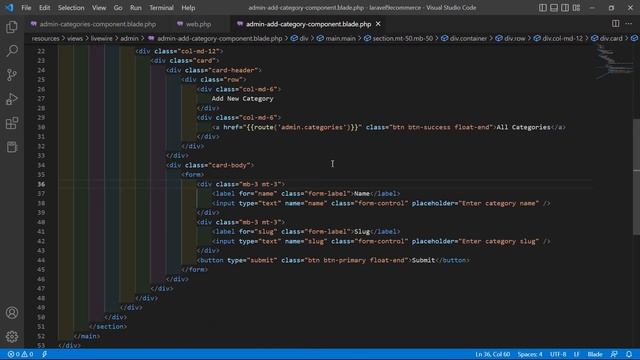Open the Go menu
The width and height of the screenshot is (640, 360).
pyautogui.click(x=118, y=8)
